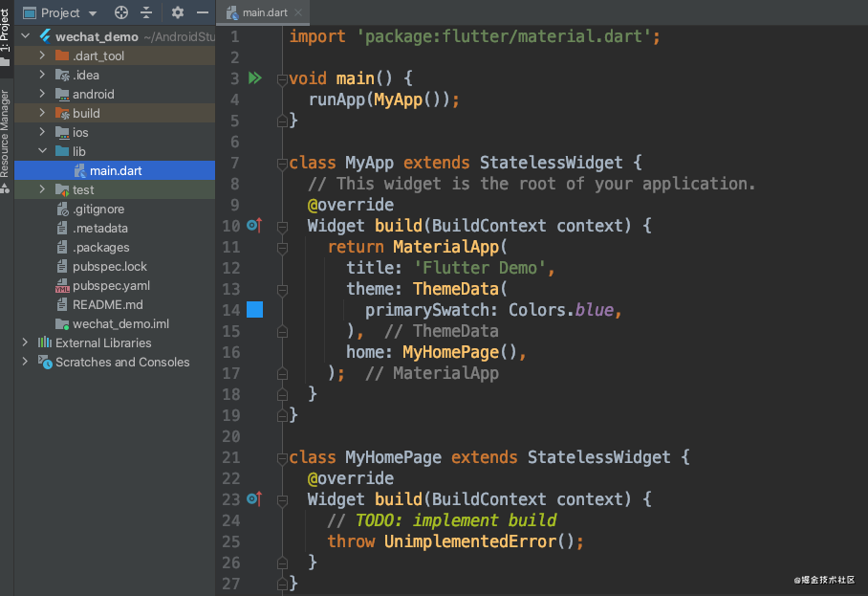This screenshot has height=596, width=868.
Task: Click the android folder icon
Action: 62,94
